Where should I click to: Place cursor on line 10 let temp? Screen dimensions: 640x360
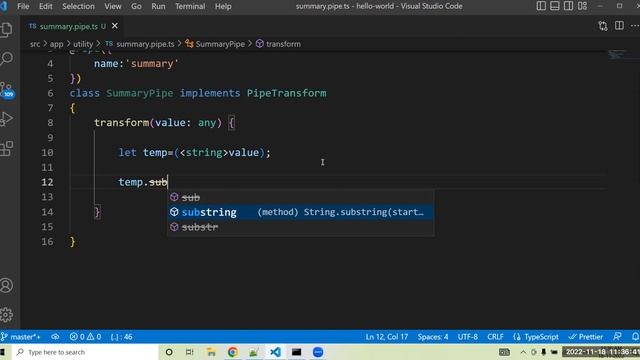(x=194, y=153)
